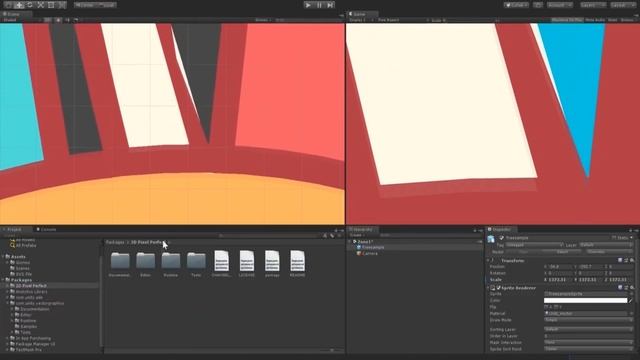Open the Layout dropdown
This screenshot has width=640, height=360.
(623, 5)
